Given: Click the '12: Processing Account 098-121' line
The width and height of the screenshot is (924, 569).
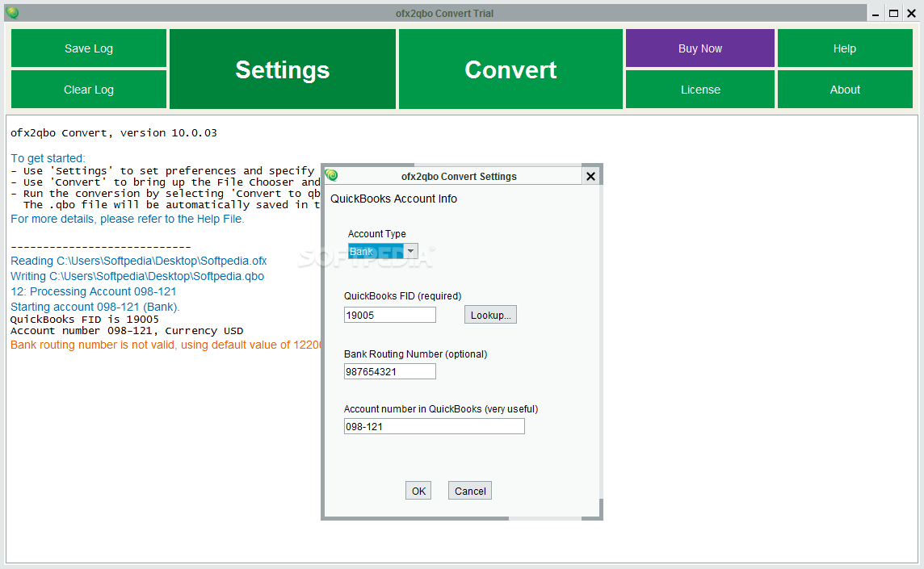Looking at the screenshot, I should [93, 291].
